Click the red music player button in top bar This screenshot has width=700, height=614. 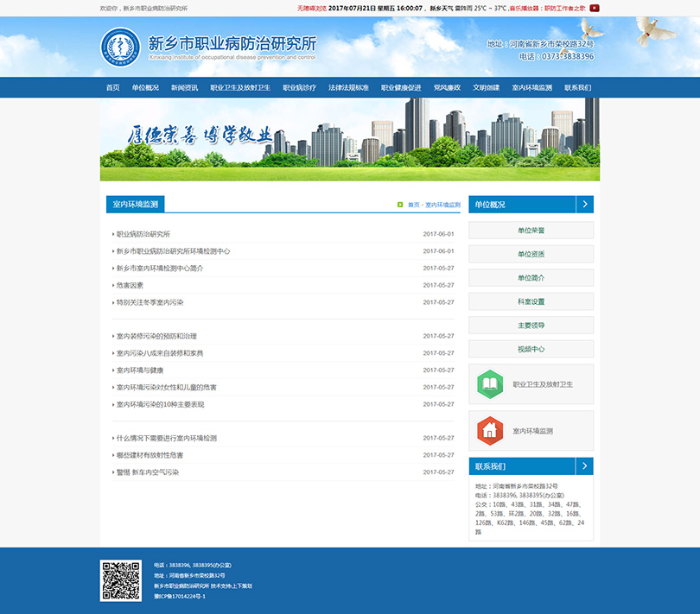pyautogui.click(x=594, y=8)
